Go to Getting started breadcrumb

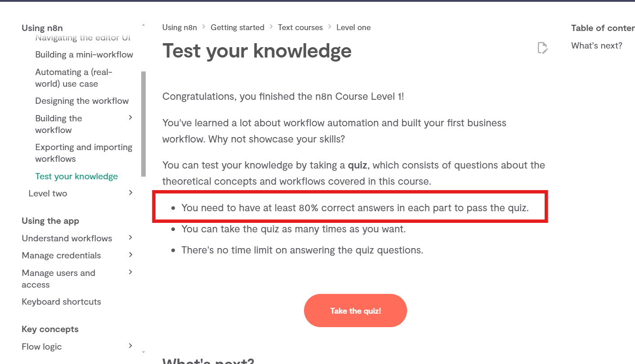pos(237,27)
